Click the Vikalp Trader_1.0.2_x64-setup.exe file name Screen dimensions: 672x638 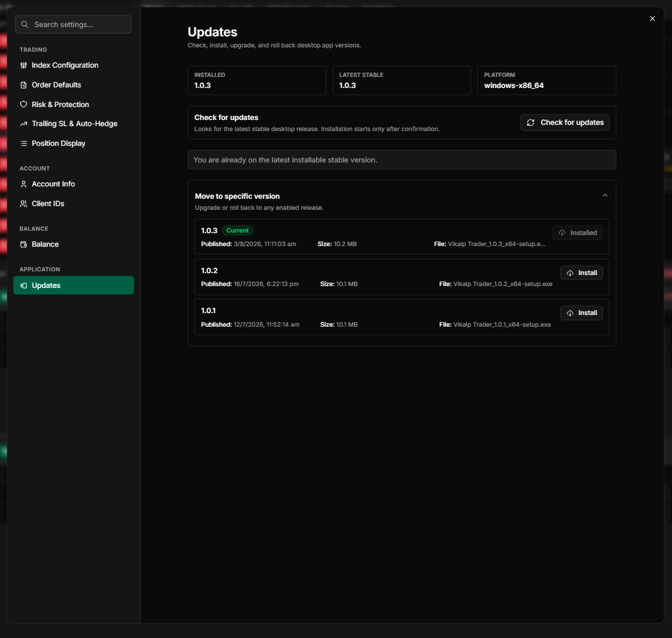coord(503,284)
